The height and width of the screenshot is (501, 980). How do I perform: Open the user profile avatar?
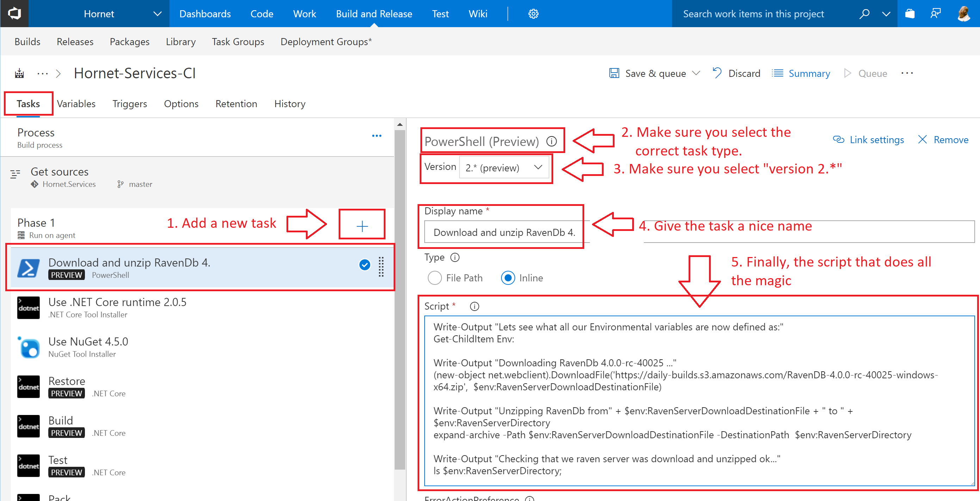[964, 14]
